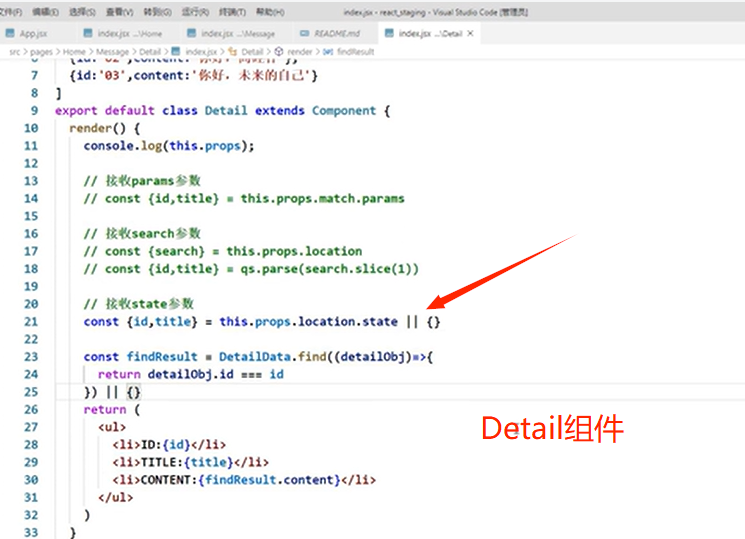Click '{title}' on line 29

pos(209,462)
